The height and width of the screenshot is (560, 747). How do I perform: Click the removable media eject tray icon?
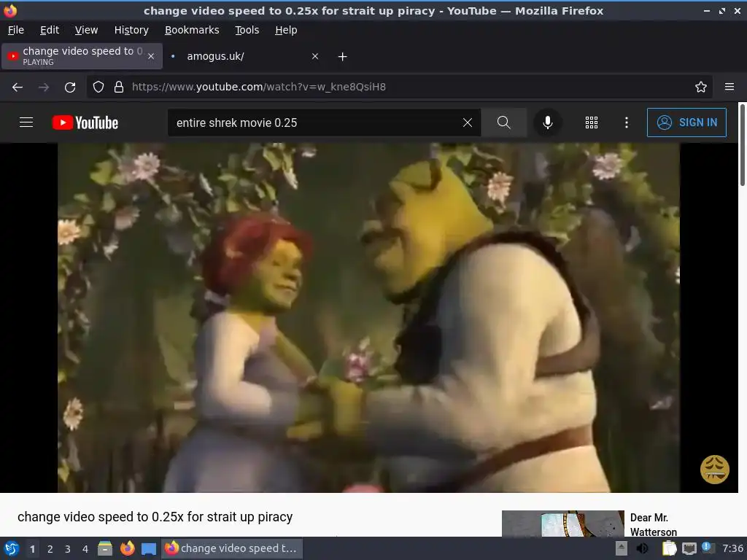[x=622, y=548]
